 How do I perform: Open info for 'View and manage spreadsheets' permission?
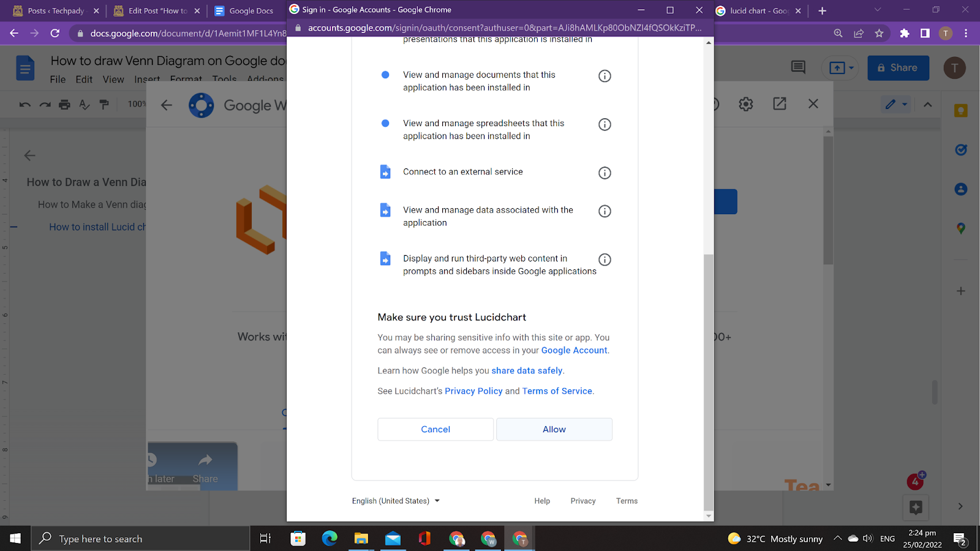[605, 124]
